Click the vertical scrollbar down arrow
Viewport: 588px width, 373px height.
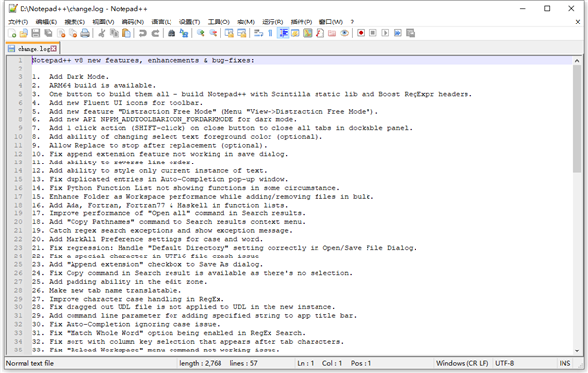coord(577,350)
